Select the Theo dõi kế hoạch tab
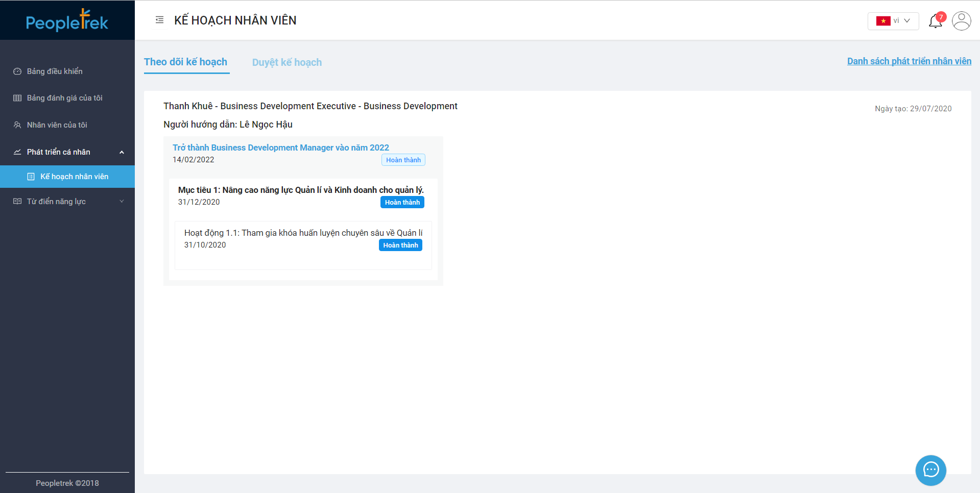 tap(185, 62)
